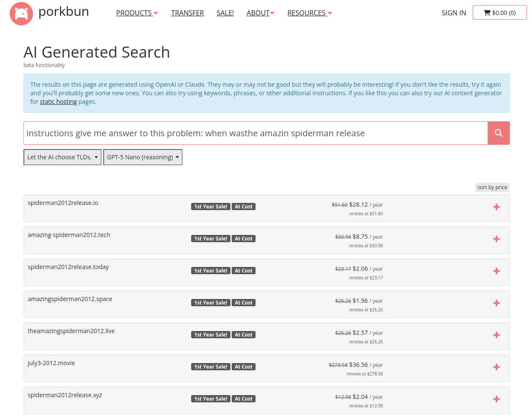Viewport: 532px width, 416px height.
Task: Click the AI Generated Search heading
Action: pyautogui.click(x=97, y=52)
